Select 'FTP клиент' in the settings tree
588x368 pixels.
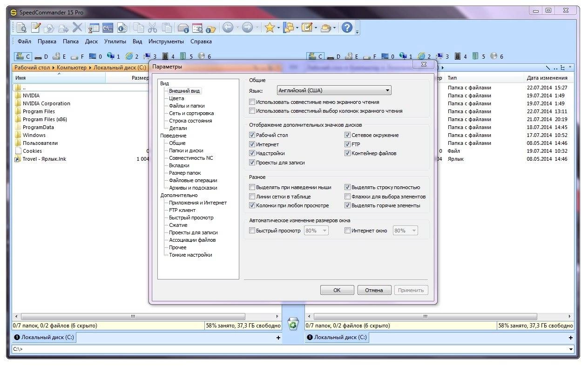[x=182, y=210]
